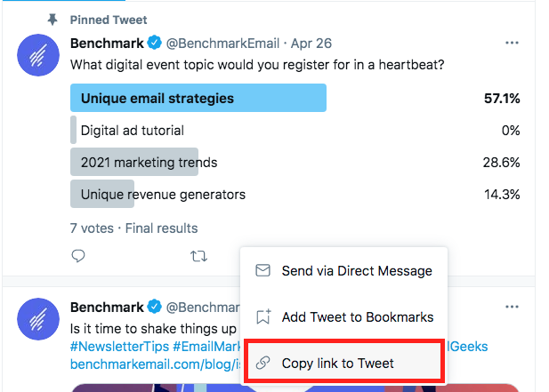This screenshot has height=392, width=549.
Task: Click the 2021 marketing trends poll result
Action: coord(149,162)
